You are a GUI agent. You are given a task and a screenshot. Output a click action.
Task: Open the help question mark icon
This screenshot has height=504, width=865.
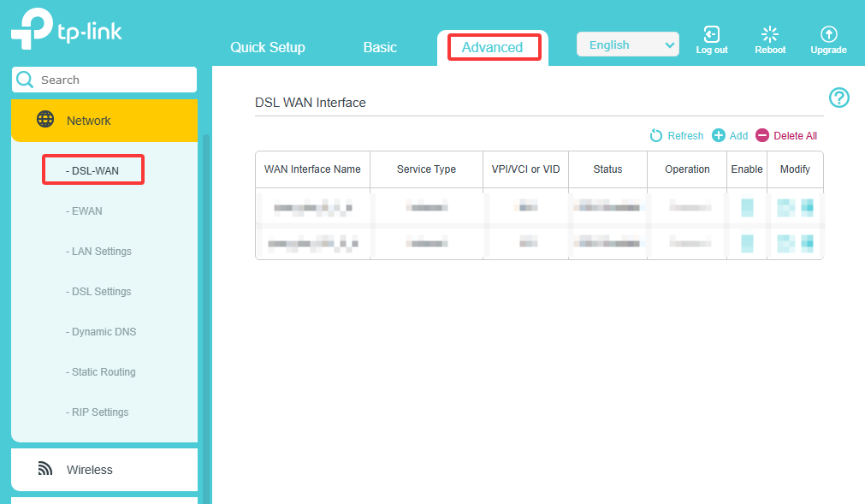point(839,98)
